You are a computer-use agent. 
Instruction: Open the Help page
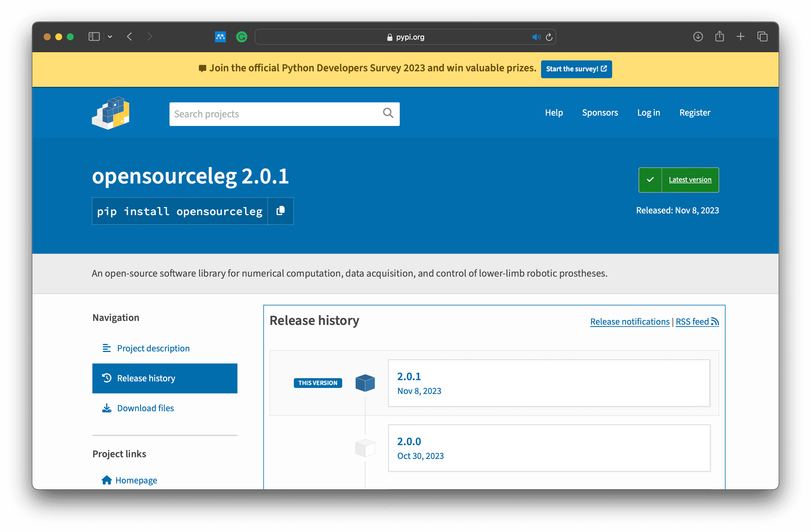(554, 112)
